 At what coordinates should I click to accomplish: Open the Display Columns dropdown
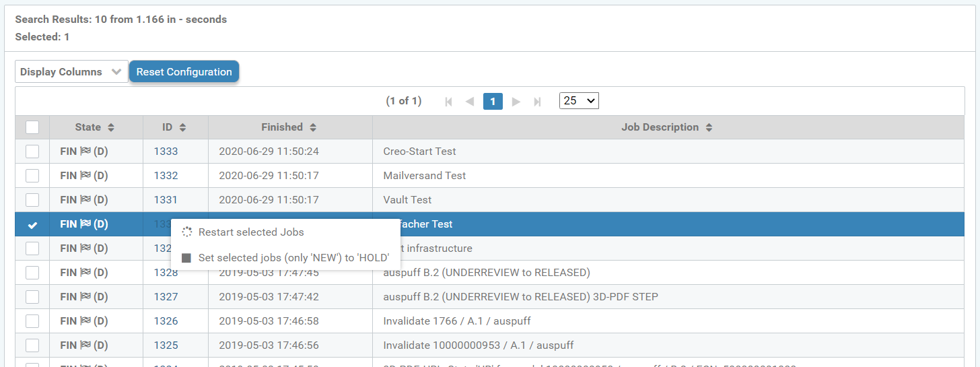[x=71, y=72]
